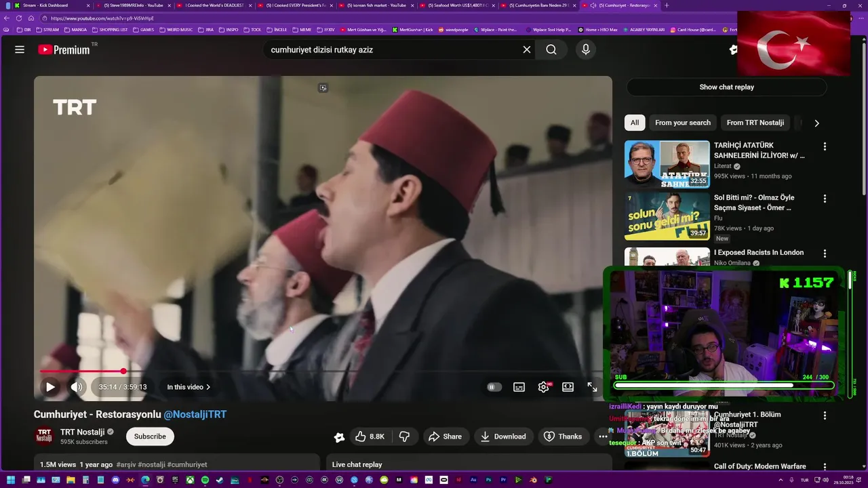The height and width of the screenshot is (488, 868).
Task: Open the 'Home • HBO Max' bookmark
Action: coord(597,30)
